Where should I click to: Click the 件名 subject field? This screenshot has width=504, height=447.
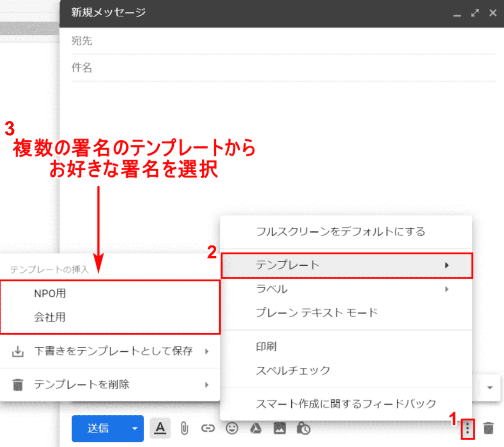[283, 67]
